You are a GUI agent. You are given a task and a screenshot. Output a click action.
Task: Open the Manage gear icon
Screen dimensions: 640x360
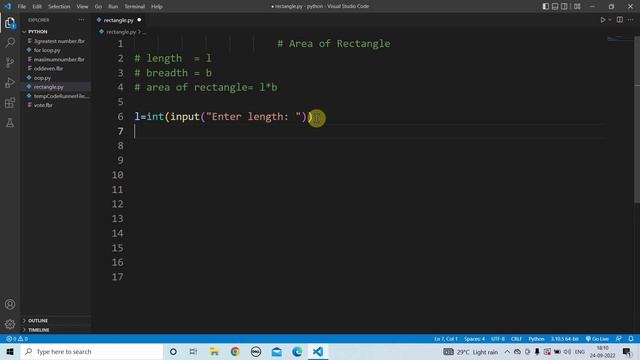10,324
